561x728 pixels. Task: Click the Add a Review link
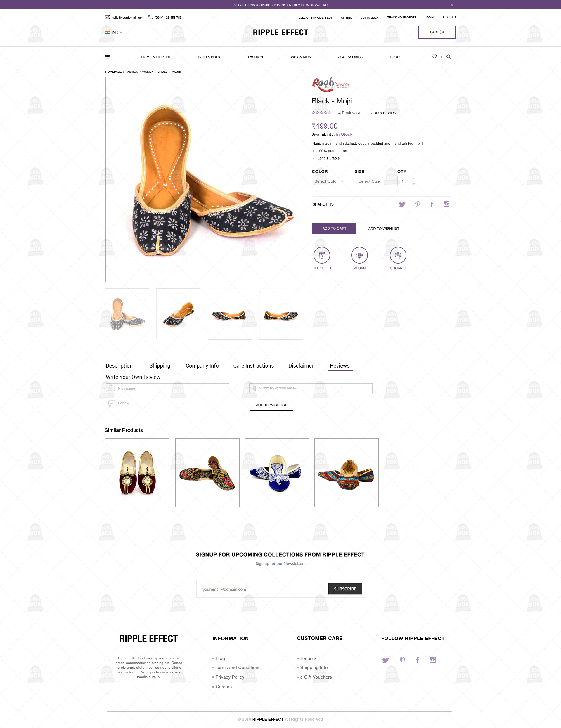coord(384,113)
